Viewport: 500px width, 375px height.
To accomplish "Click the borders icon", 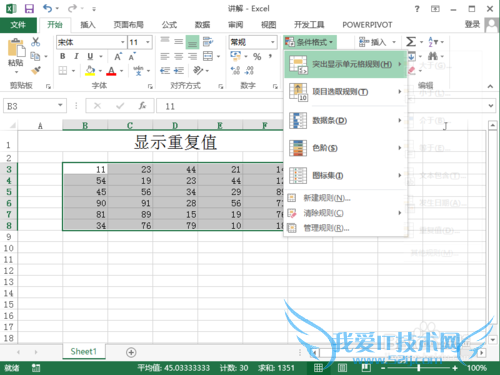I will tap(63, 70).
